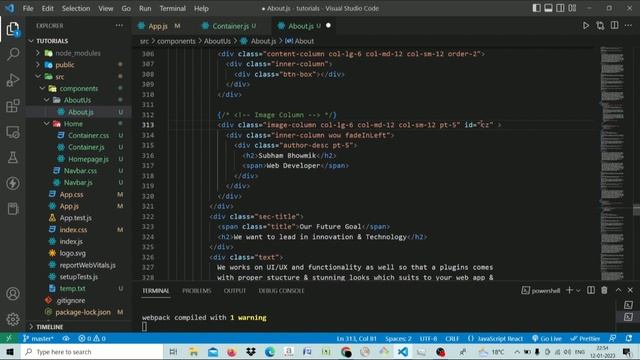Open launch profile dropdown beside plus

tap(578, 290)
